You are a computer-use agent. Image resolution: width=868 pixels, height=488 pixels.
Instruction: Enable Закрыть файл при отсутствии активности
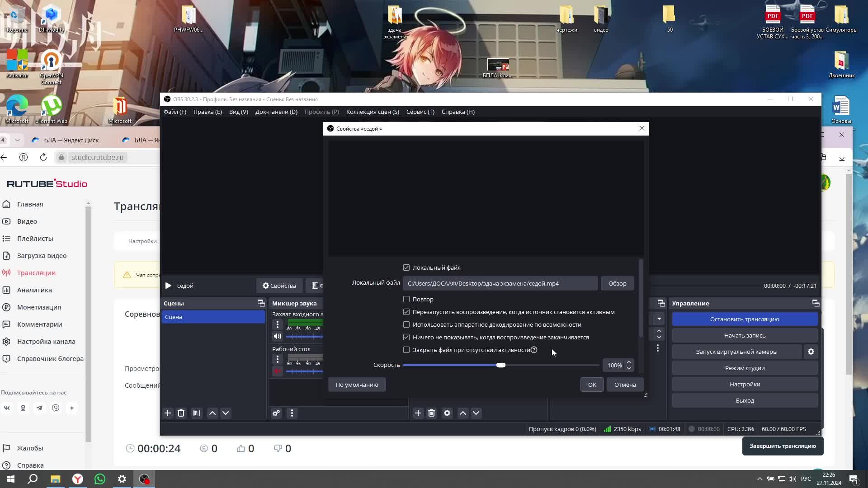(x=406, y=350)
